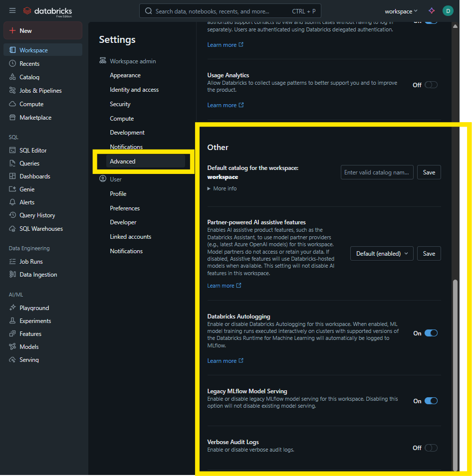The image size is (472, 476).
Task: Click the Jobs & Pipelines icon
Action: click(12, 90)
